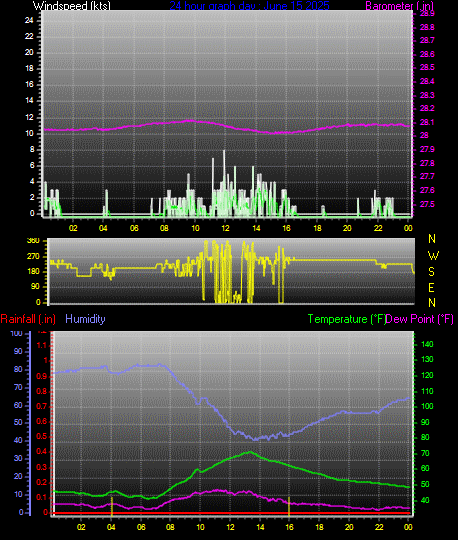Click the Dew Point (°F) legend label
The image size is (458, 540).
(420, 319)
